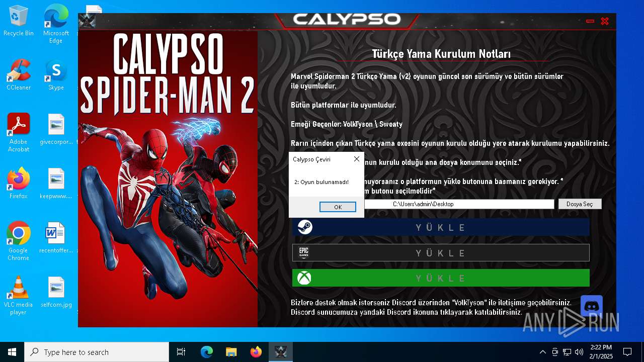The height and width of the screenshot is (362, 644).
Task: Open Recycle Bin desktop icon
Action: (x=19, y=21)
